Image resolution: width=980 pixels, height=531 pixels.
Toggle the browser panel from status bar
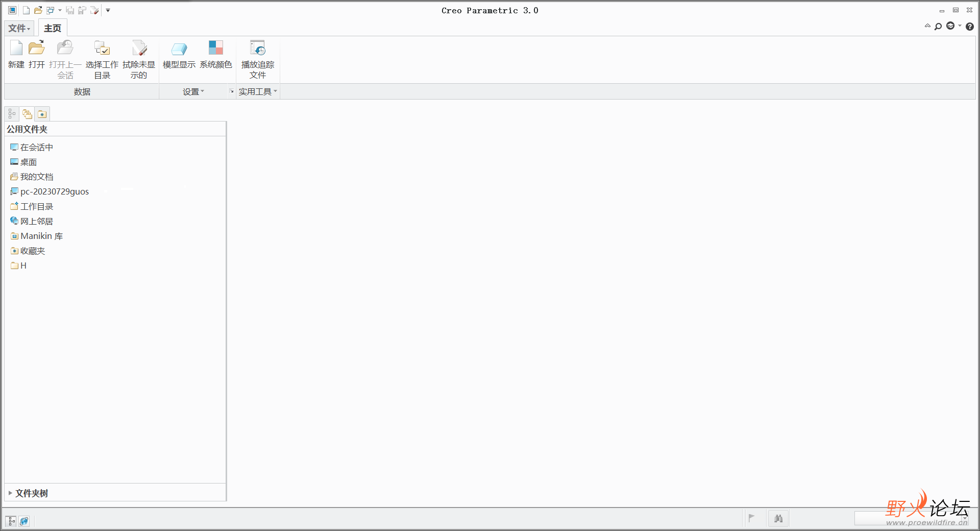[24, 521]
